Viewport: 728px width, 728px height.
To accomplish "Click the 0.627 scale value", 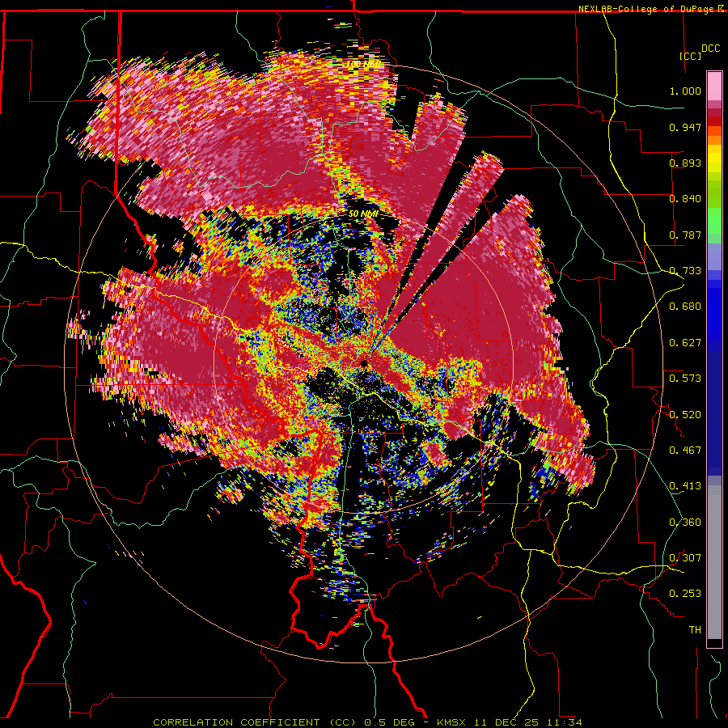I will pyautogui.click(x=685, y=343).
